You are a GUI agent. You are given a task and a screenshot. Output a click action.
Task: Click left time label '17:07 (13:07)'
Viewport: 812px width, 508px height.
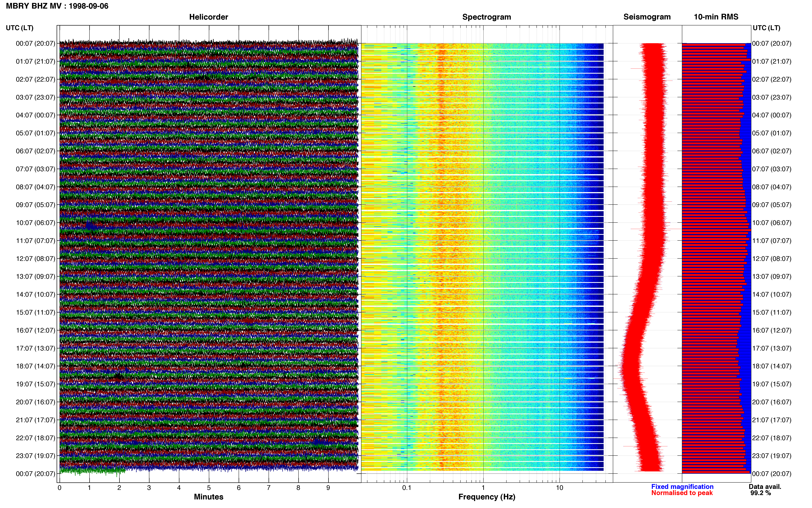click(x=35, y=348)
